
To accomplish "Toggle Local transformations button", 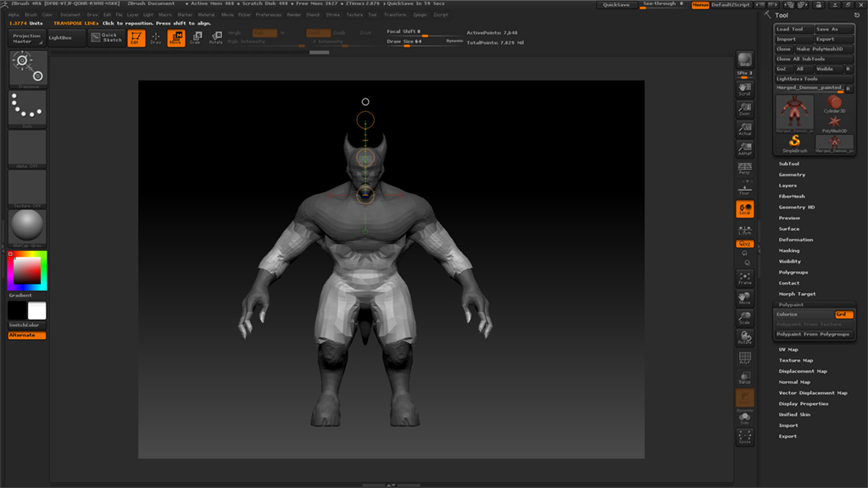I will [744, 209].
